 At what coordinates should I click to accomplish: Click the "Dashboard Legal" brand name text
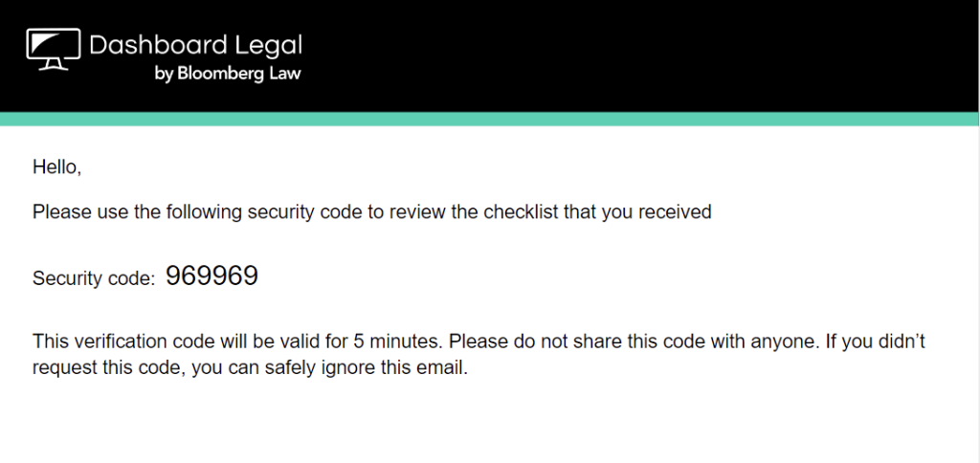[195, 46]
